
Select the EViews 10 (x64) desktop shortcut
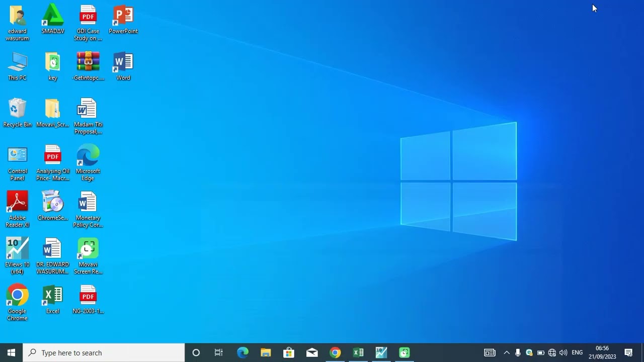pos(18,256)
